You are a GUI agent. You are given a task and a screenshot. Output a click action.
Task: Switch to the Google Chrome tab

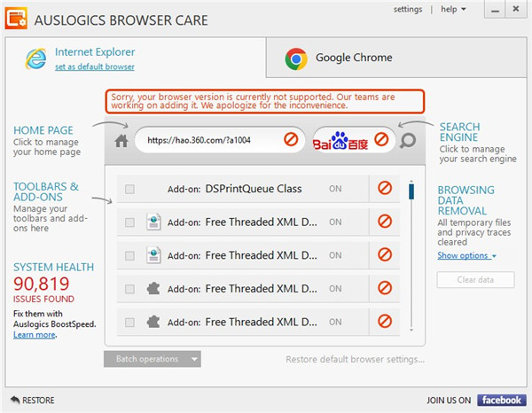(396, 58)
